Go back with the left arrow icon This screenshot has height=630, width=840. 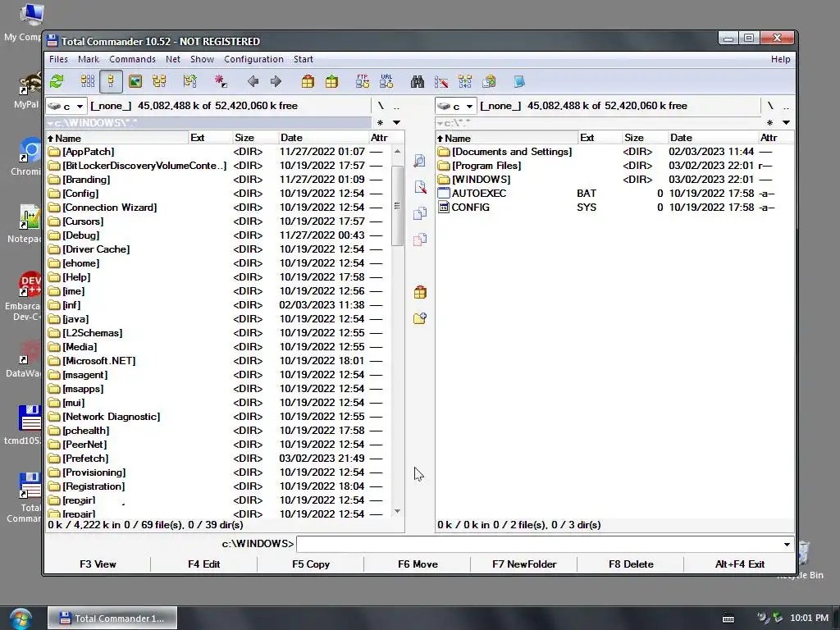tap(253, 81)
